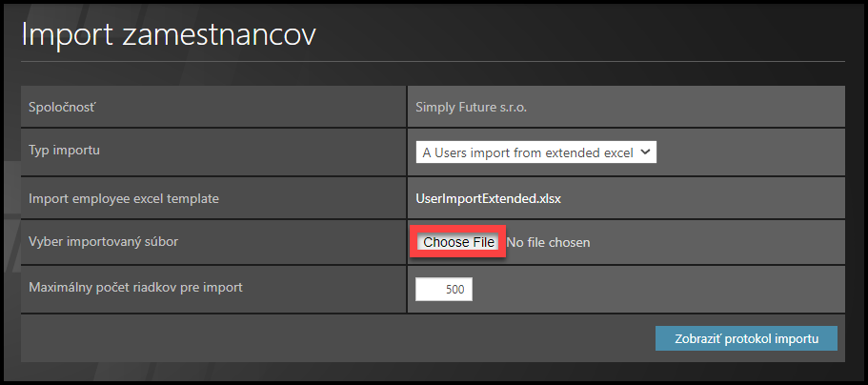
Task: Click the 'Import zamestnancov' page heading
Action: point(169,35)
